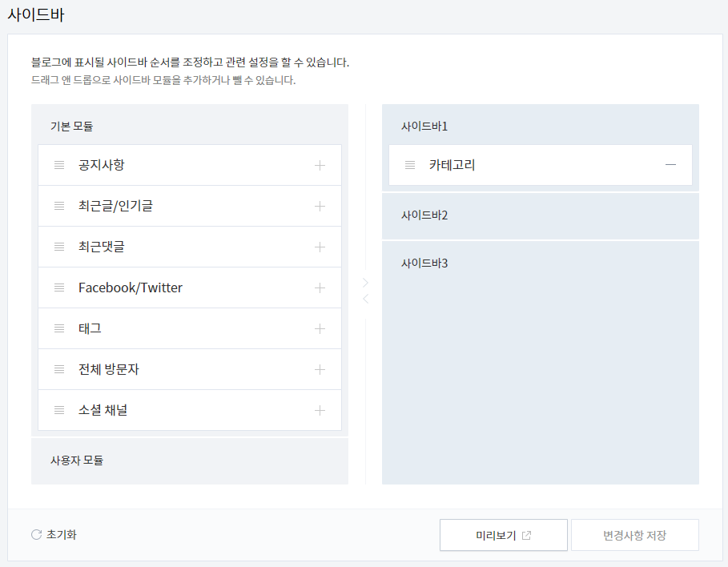The height and width of the screenshot is (567, 728).
Task: Grab the drag handle of Facebook/Twitter
Action: pyautogui.click(x=59, y=288)
